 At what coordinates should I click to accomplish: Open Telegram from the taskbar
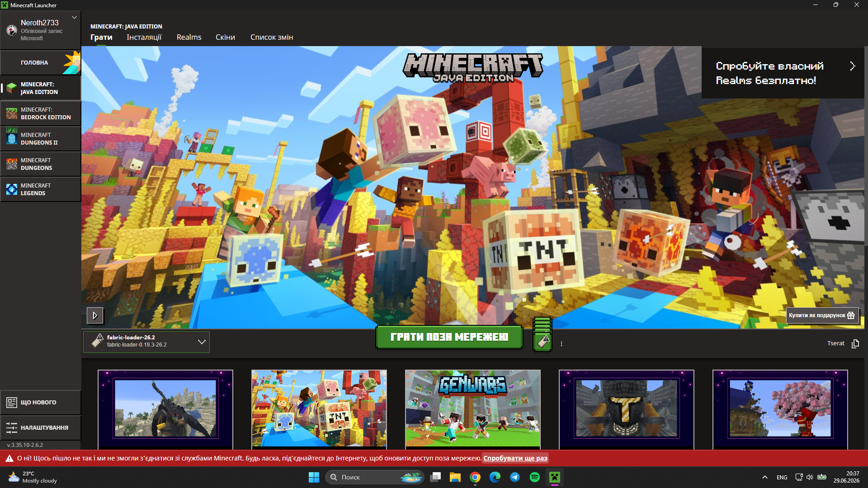pyautogui.click(x=515, y=477)
